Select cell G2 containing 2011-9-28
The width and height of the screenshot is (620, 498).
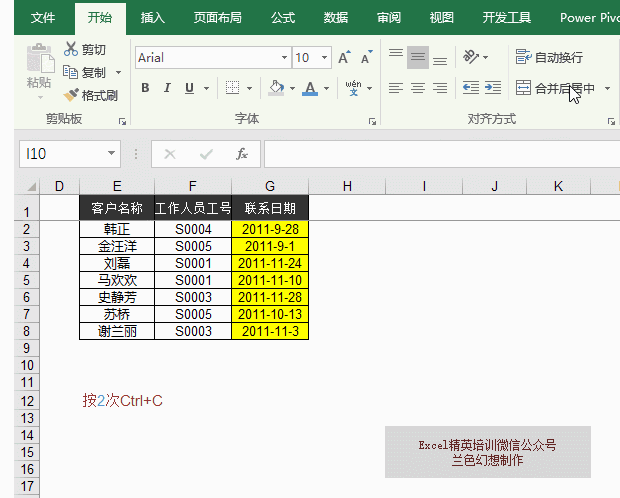pyautogui.click(x=269, y=228)
